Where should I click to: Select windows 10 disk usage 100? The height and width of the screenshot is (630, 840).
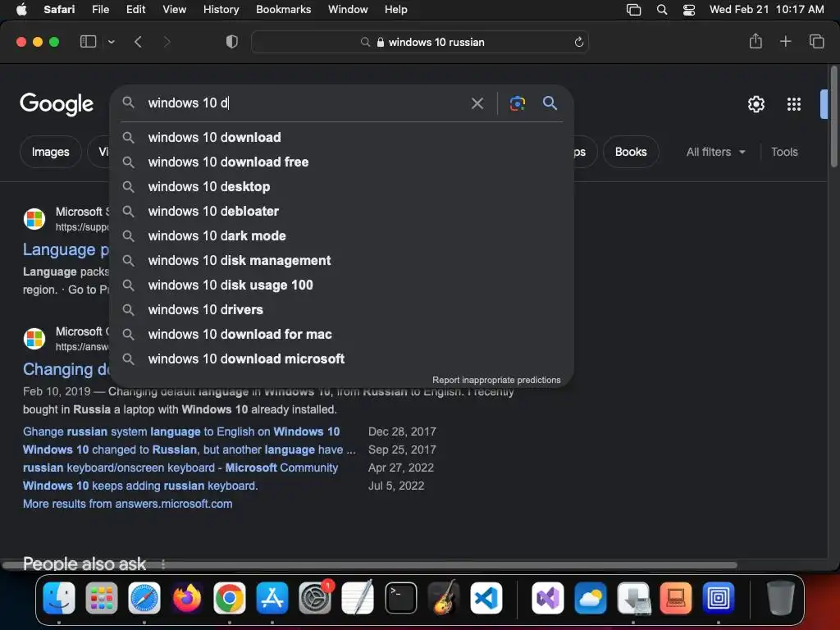342,285
